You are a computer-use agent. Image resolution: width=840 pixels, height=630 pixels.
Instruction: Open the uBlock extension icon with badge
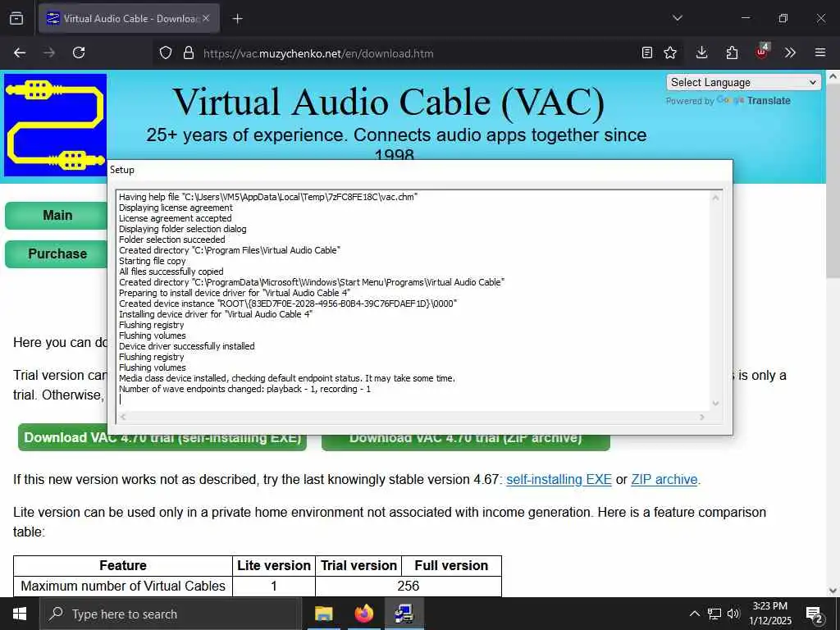click(x=761, y=52)
